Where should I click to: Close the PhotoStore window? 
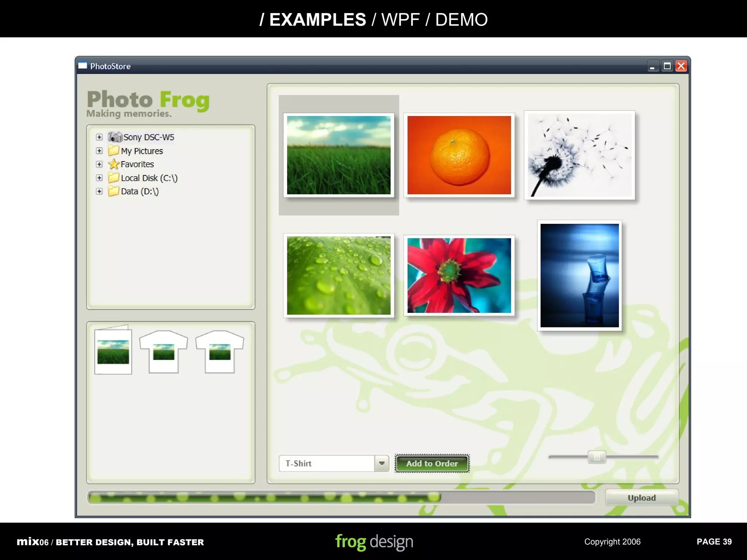(x=681, y=66)
